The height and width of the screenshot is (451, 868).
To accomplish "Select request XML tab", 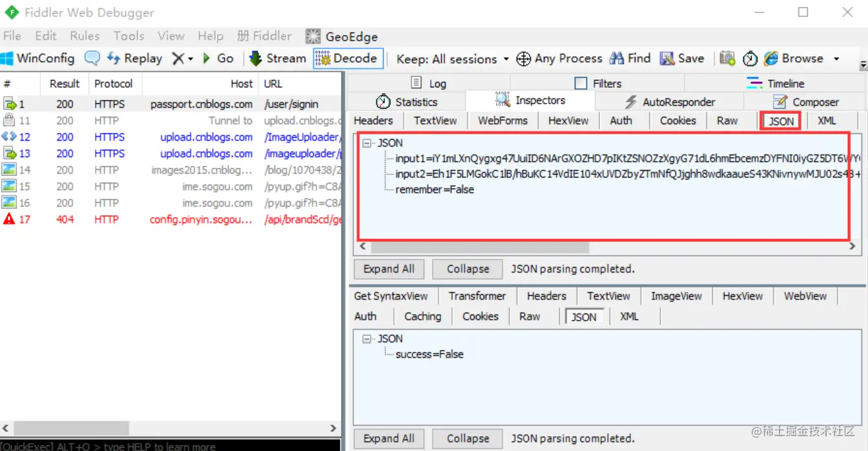I will coord(827,120).
